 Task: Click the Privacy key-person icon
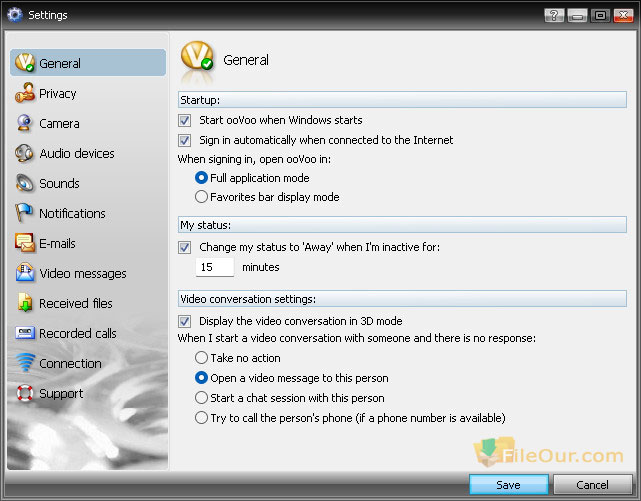coord(25,93)
